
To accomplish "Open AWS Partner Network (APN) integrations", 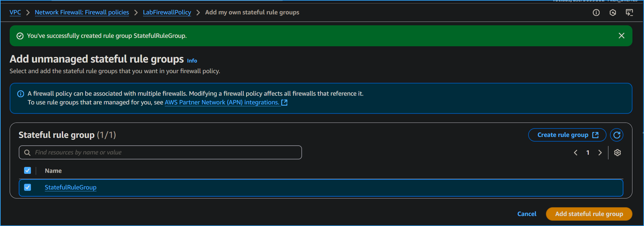I will coord(222,102).
